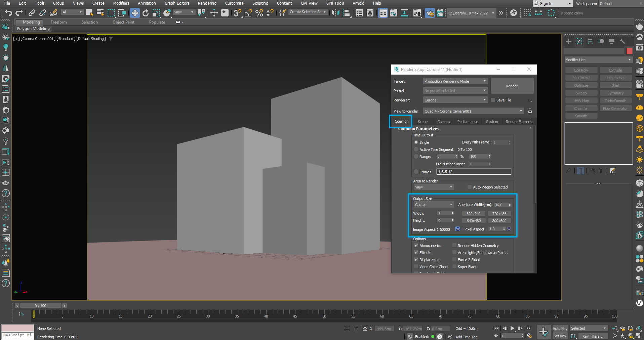644x340 pixels.
Task: Switch to the Render Elements tab
Action: coord(519,122)
